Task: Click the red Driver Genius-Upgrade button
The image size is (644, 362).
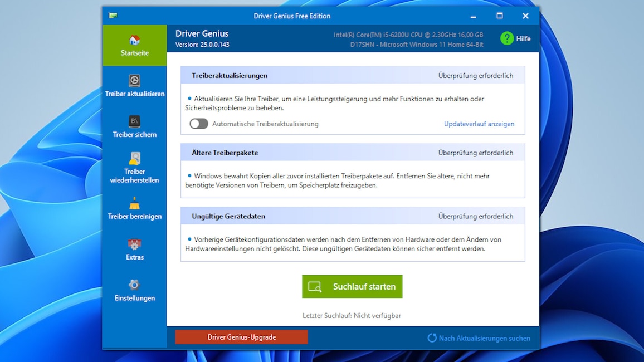Action: (242, 337)
